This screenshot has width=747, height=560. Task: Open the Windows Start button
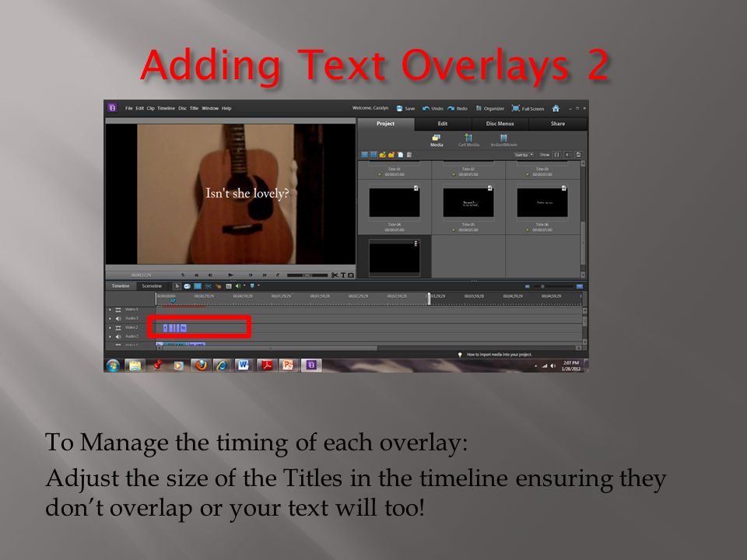114,366
